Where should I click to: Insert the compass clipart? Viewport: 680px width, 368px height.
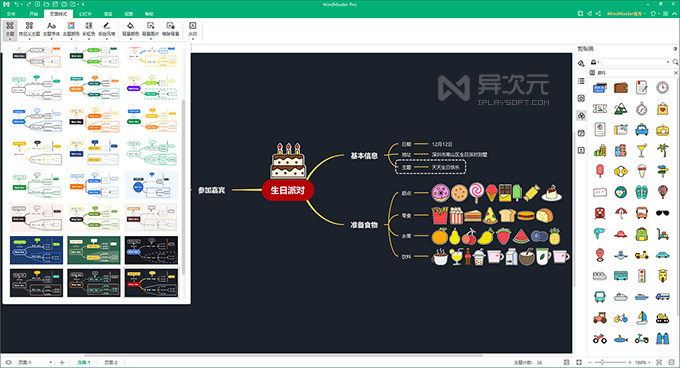641,109
